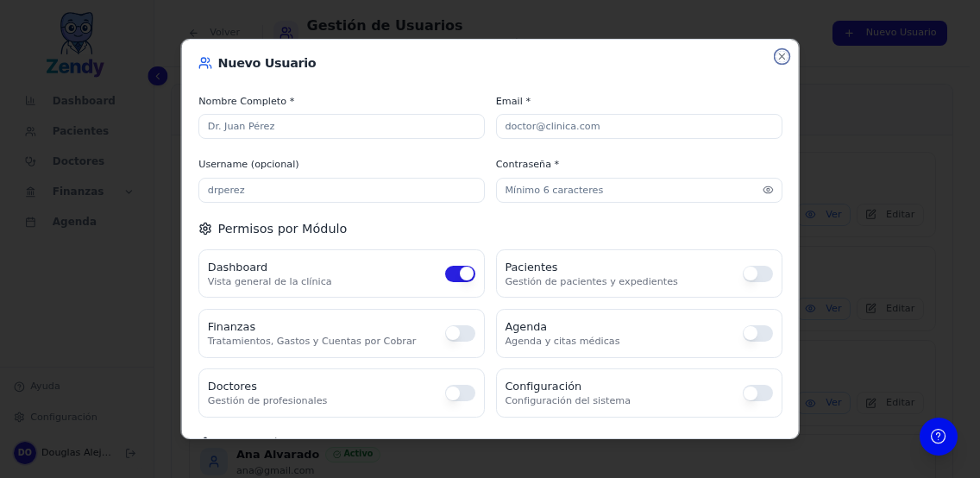Close the Nuevo Usuario dialog

coord(782,57)
